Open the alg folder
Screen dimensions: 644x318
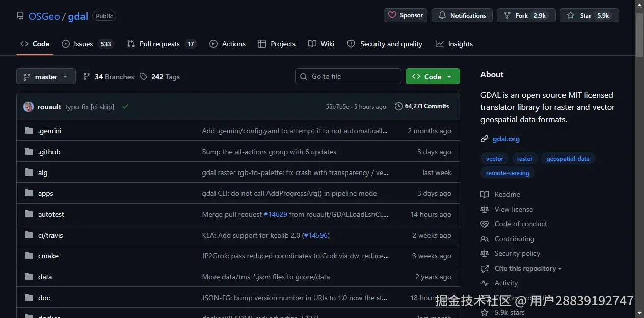click(43, 172)
